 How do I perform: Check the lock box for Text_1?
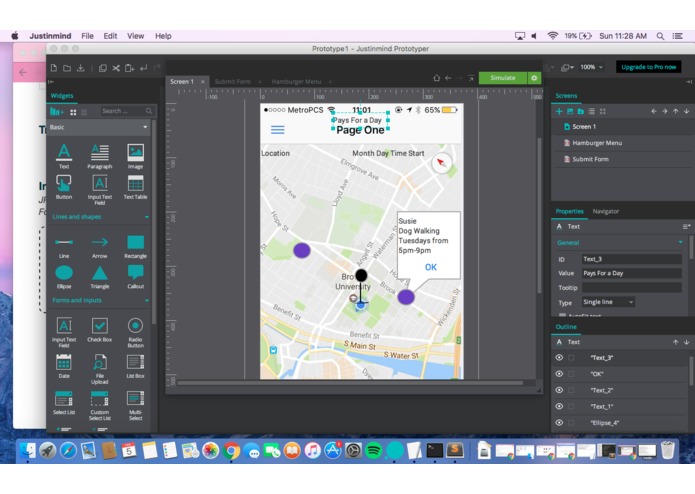pyautogui.click(x=571, y=406)
